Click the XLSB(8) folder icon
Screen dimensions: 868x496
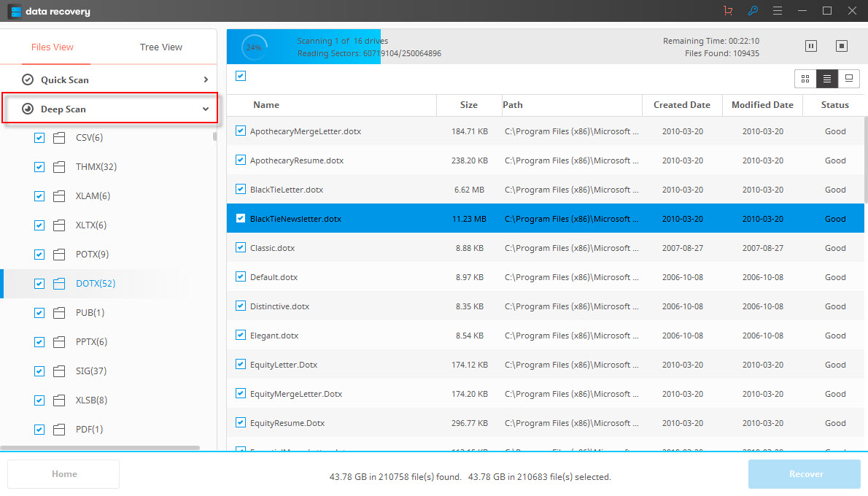(59, 400)
